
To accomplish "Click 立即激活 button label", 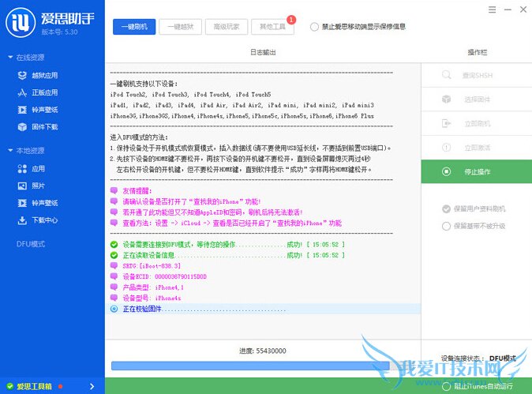I will click(478, 148).
